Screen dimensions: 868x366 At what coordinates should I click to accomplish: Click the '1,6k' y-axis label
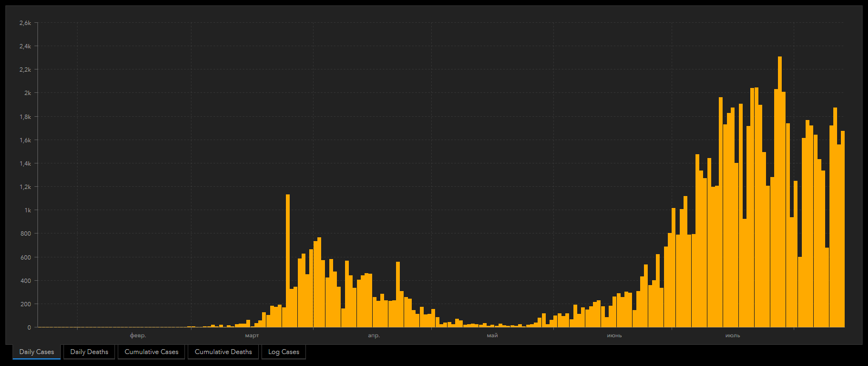pyautogui.click(x=25, y=140)
